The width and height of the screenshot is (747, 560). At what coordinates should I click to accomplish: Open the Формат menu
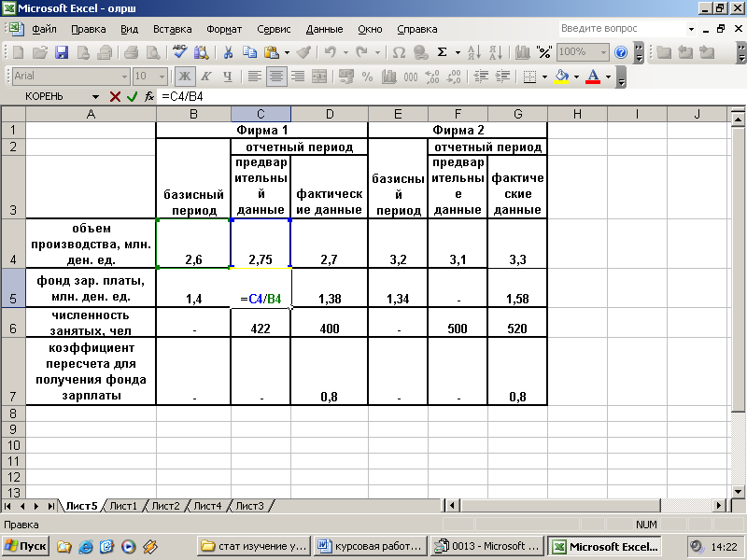pos(224,29)
